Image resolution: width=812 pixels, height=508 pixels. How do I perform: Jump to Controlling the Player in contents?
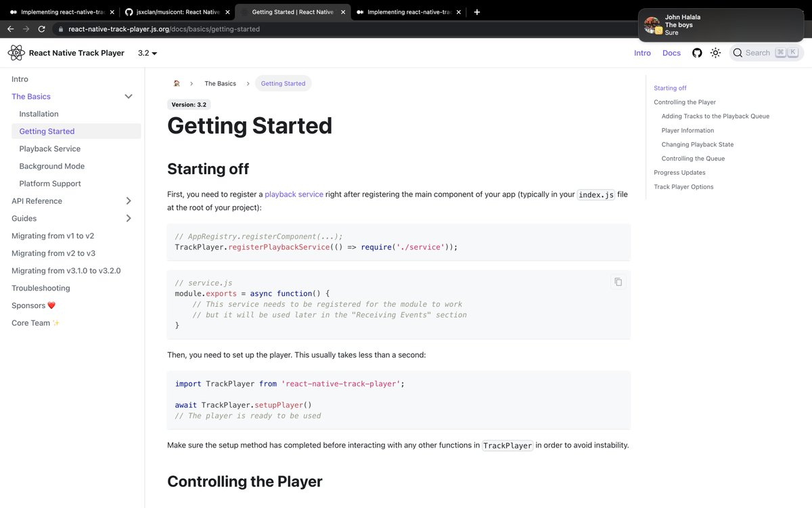click(685, 102)
